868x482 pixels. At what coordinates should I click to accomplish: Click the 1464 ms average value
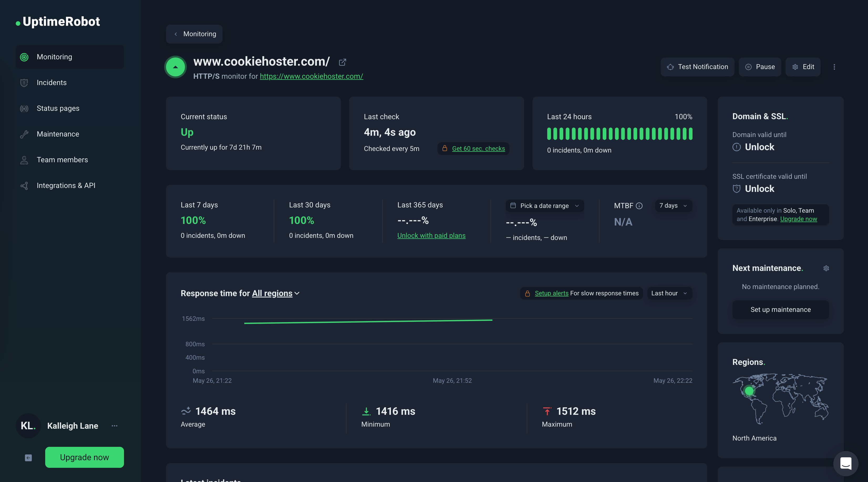click(x=215, y=411)
